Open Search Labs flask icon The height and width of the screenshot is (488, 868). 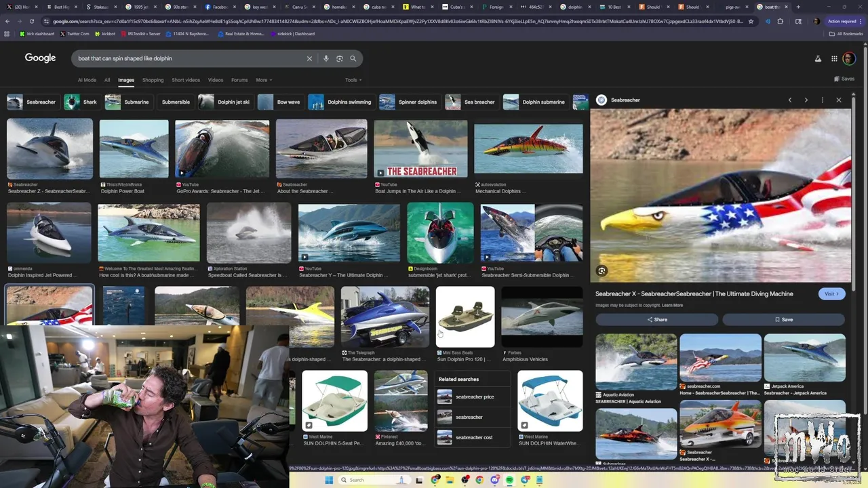point(818,59)
